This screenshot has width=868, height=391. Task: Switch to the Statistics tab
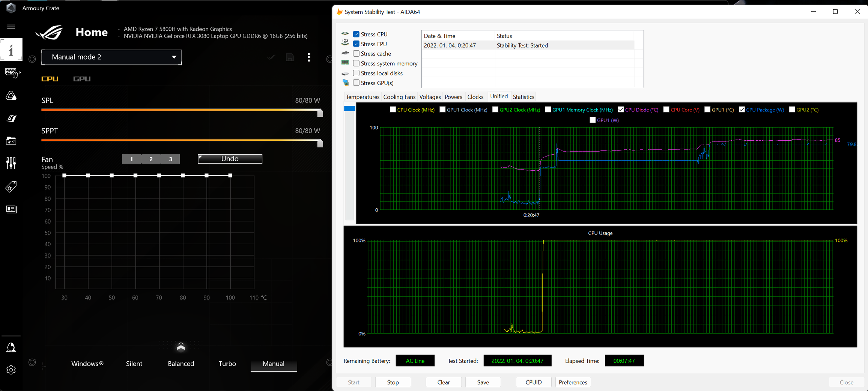click(x=523, y=97)
